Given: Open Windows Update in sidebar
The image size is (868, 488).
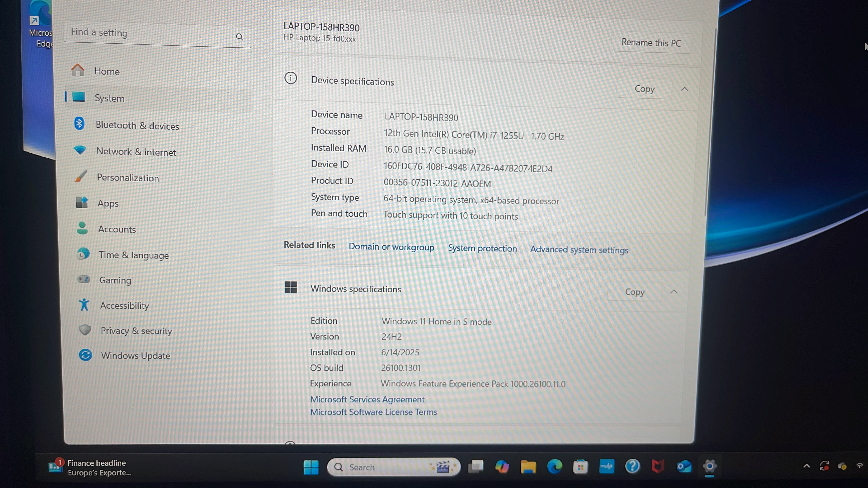Looking at the screenshot, I should (x=135, y=355).
